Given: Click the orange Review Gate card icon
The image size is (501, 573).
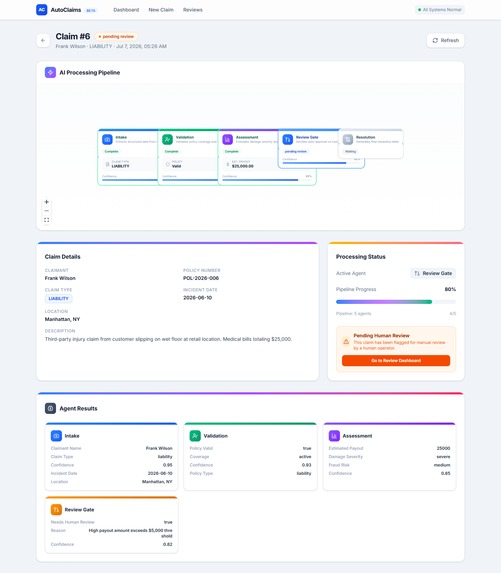Looking at the screenshot, I should pyautogui.click(x=56, y=509).
